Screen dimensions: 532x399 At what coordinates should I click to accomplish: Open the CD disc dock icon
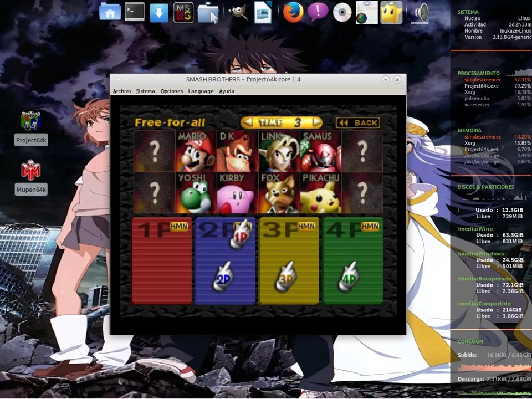pos(342,13)
